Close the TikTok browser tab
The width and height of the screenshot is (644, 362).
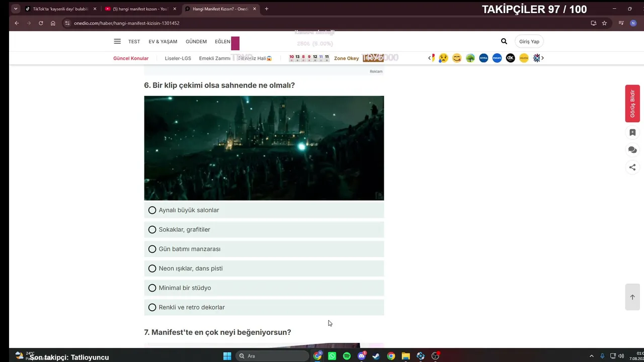[95, 9]
